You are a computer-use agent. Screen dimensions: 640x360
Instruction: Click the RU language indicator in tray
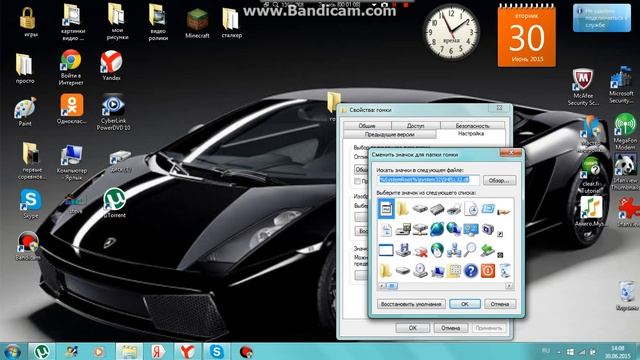point(545,351)
